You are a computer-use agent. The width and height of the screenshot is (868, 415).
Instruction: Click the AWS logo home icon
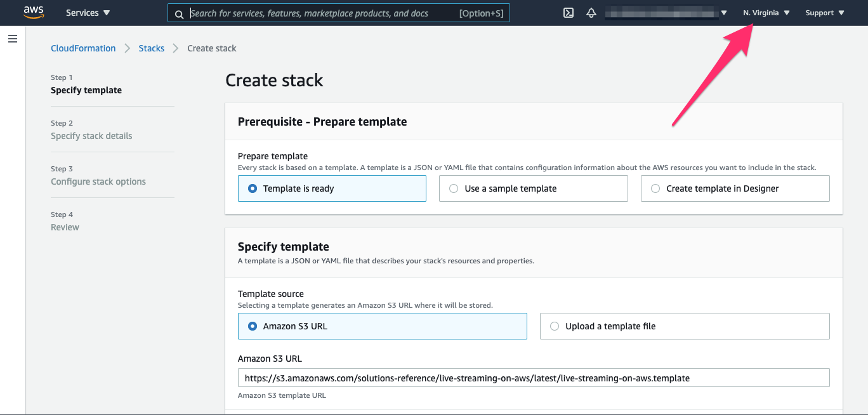coord(34,13)
